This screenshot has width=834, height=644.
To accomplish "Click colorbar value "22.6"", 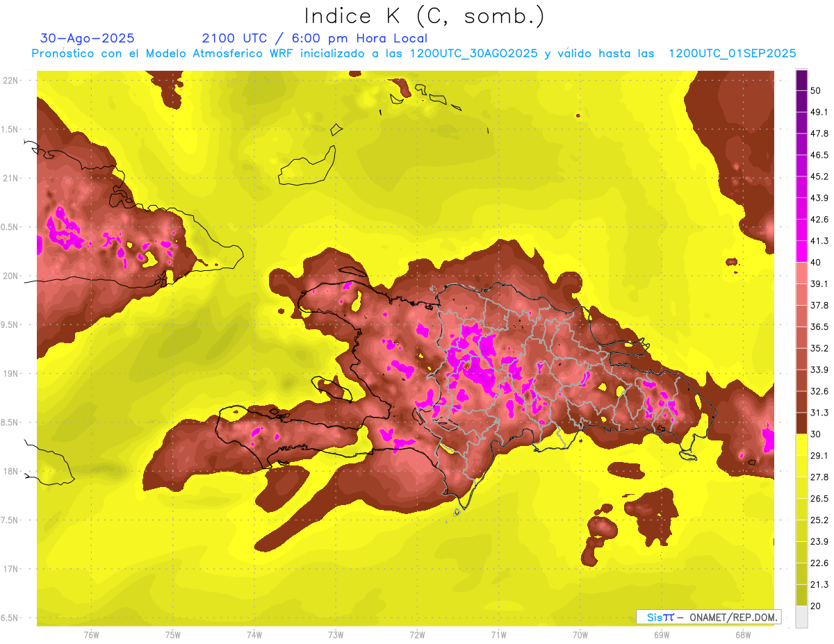I will pos(819,563).
